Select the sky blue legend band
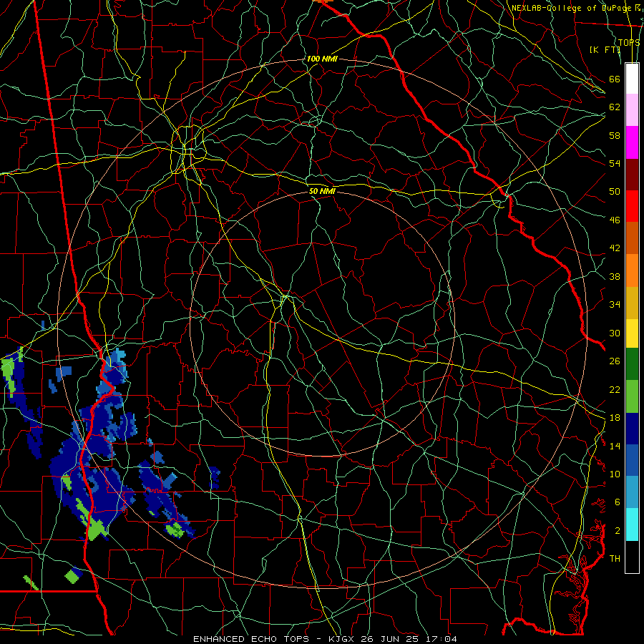 point(632,492)
